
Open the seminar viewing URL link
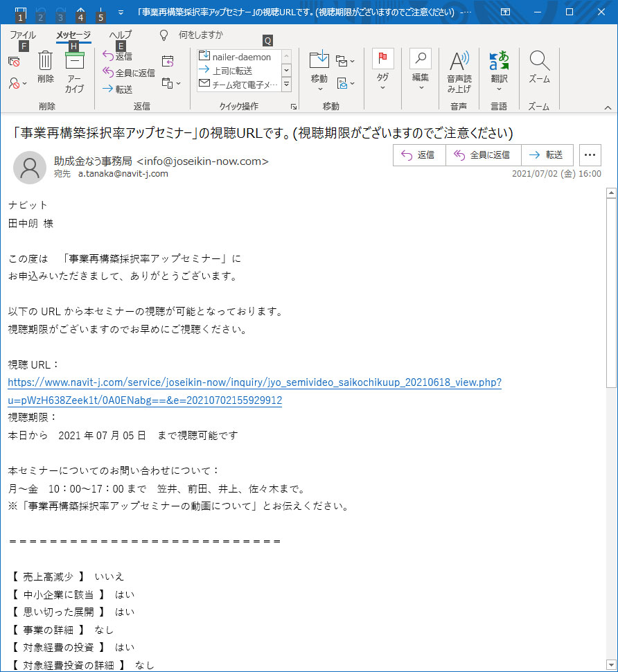pyautogui.click(x=254, y=382)
